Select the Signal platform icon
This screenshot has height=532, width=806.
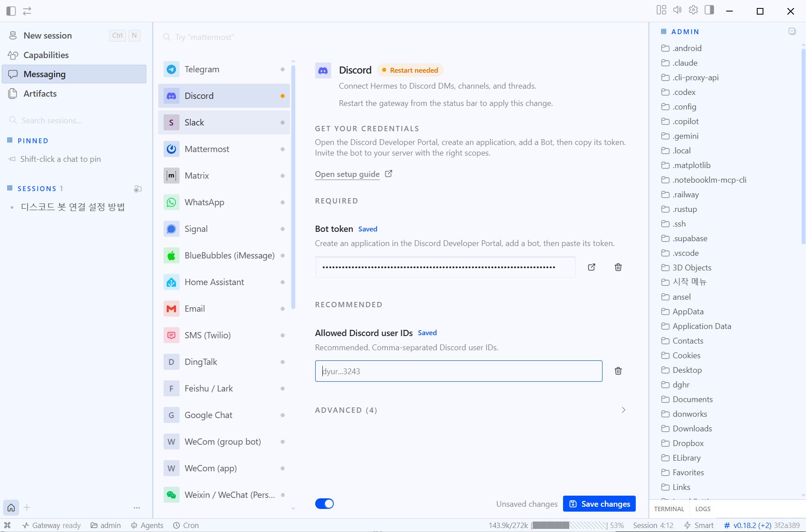(172, 229)
